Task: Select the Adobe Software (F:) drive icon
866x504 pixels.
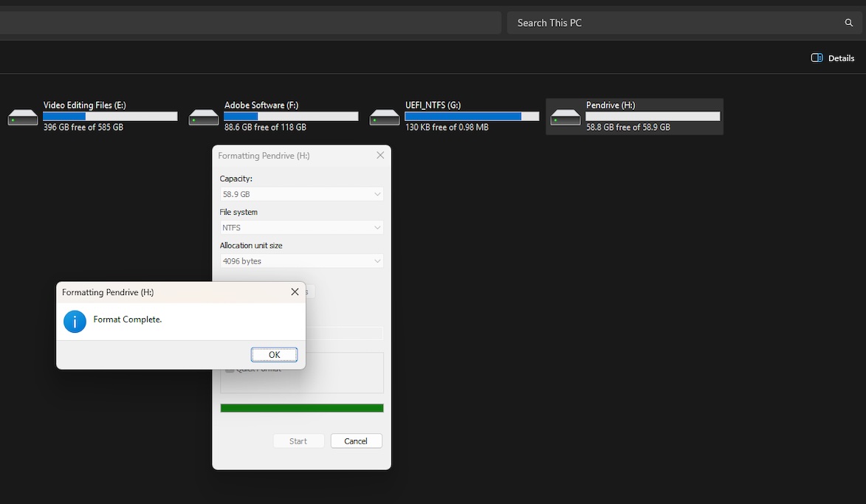Action: (x=204, y=117)
